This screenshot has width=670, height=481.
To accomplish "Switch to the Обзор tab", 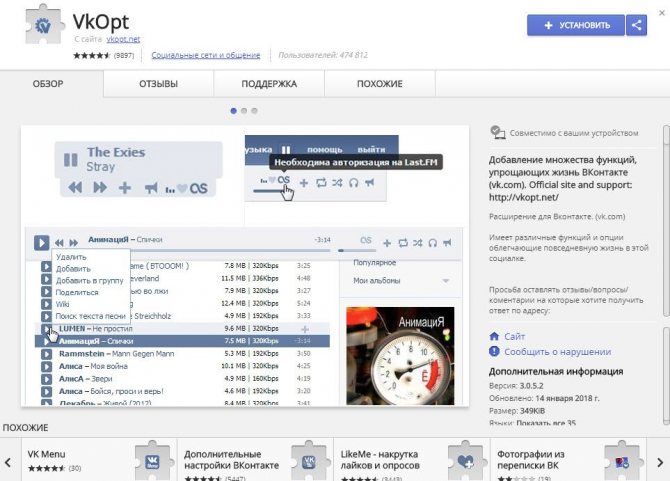I will [48, 84].
